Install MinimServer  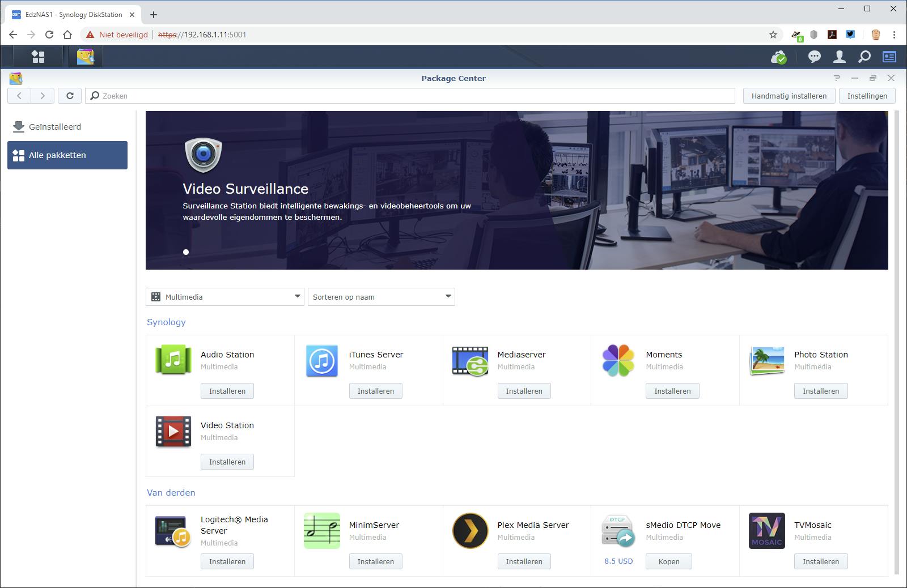click(x=376, y=561)
